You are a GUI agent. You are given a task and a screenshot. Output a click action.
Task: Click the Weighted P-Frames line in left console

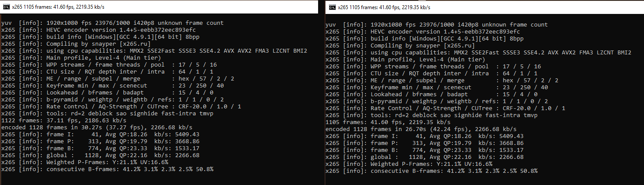tap(85, 162)
